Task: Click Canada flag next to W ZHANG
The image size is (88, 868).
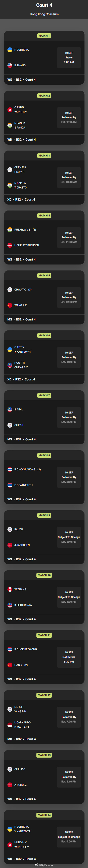Action: pos(10,589)
